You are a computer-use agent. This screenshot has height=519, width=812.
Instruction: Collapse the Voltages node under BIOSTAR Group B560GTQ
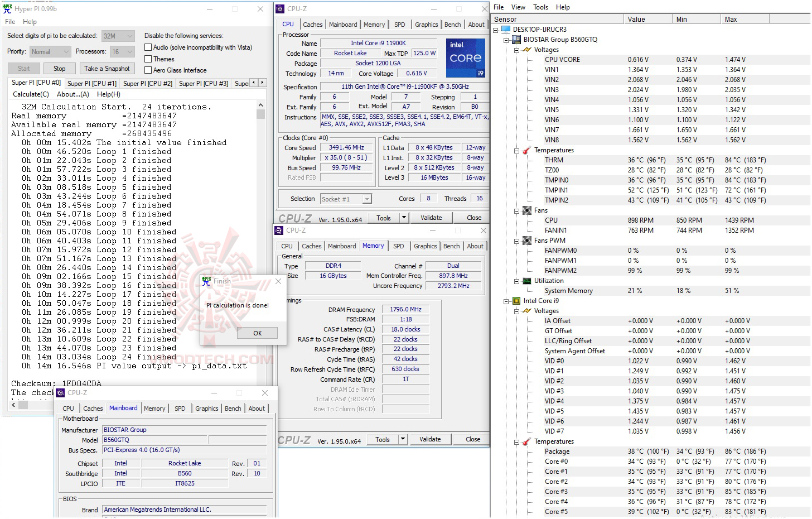pos(517,50)
